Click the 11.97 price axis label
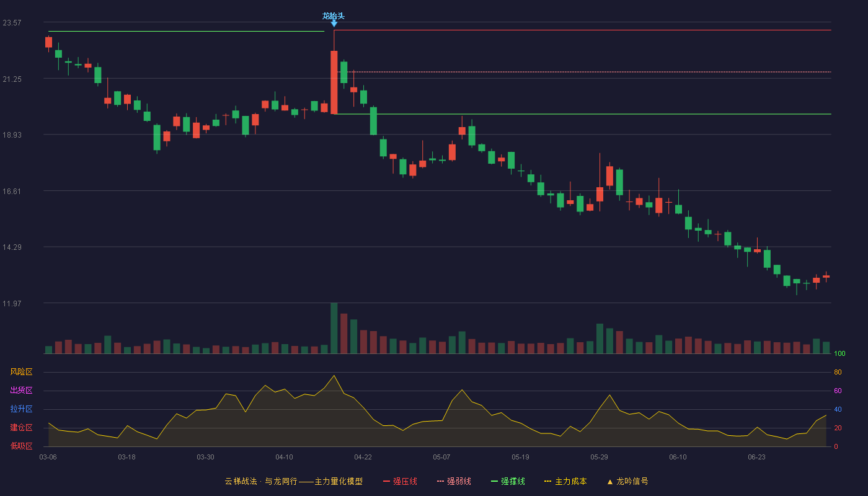868x496 pixels. 12,304
